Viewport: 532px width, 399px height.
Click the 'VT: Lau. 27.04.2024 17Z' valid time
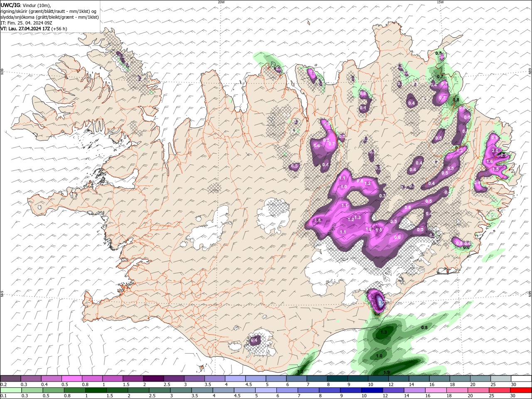[x=25, y=29]
